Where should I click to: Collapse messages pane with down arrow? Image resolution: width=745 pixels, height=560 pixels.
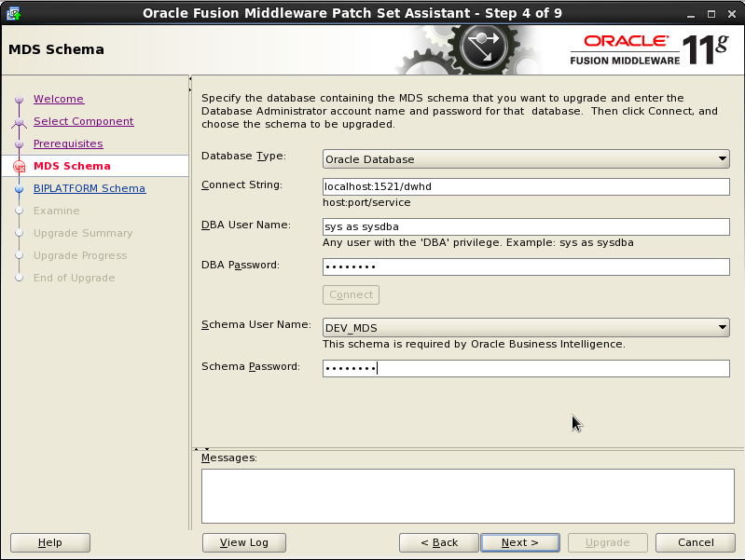point(207,449)
